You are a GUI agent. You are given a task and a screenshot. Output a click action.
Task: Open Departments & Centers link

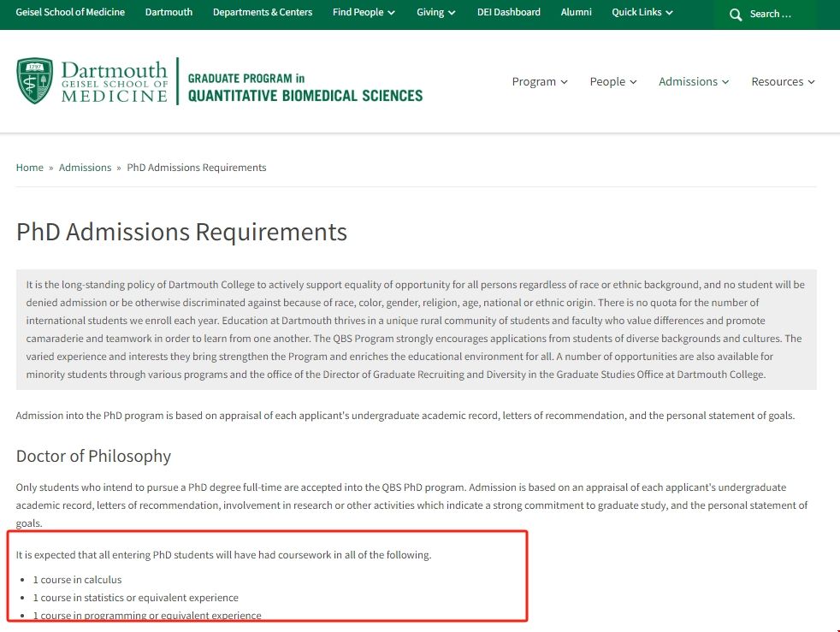click(263, 12)
